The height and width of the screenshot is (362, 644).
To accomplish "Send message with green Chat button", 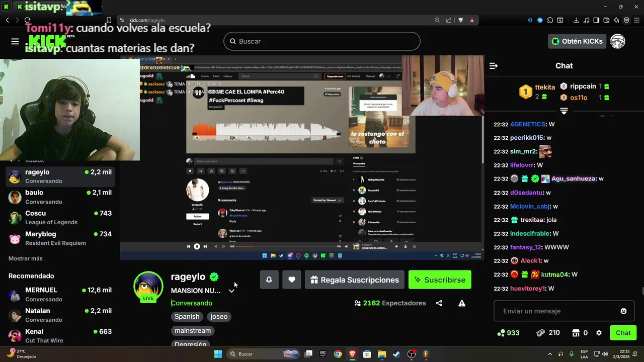I will pos(623,333).
